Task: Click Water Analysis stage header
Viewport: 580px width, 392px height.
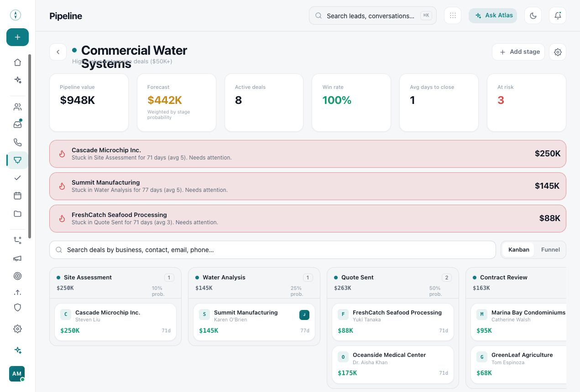Action: tap(254, 283)
